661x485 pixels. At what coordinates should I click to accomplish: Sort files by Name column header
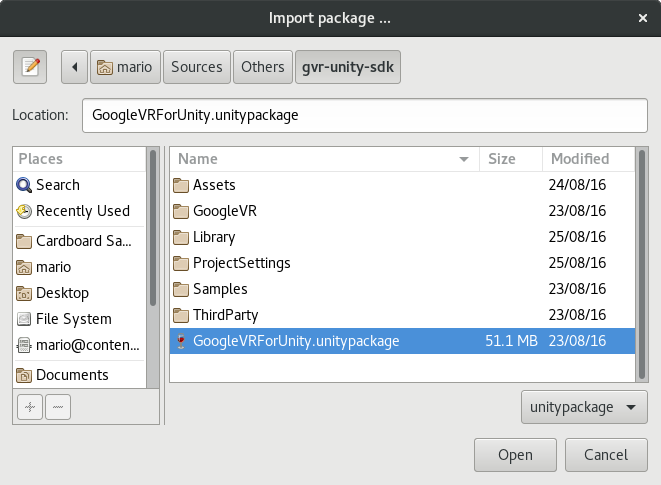[320, 159]
